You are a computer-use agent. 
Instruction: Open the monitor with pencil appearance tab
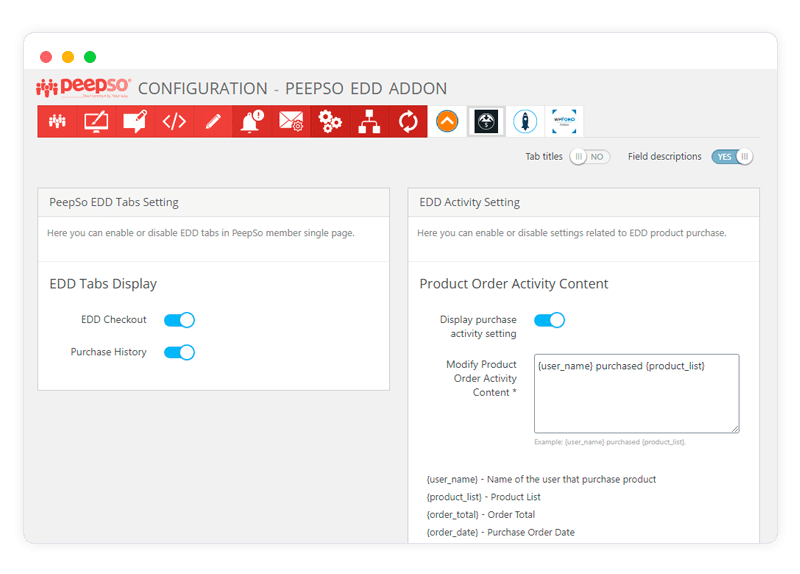tap(96, 121)
